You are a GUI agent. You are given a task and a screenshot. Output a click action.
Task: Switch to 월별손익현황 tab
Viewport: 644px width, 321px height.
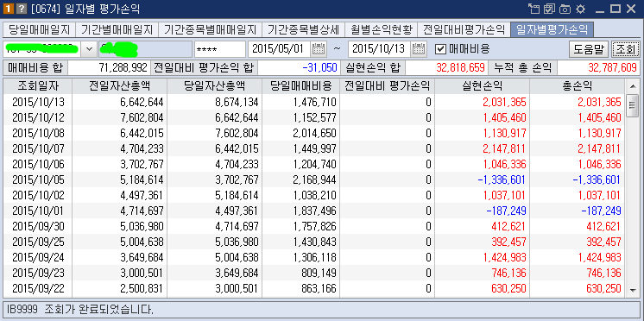pyautogui.click(x=382, y=29)
